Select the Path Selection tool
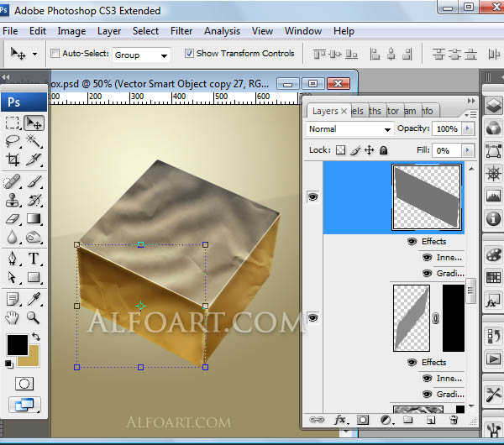The width and height of the screenshot is (504, 445). (13, 277)
